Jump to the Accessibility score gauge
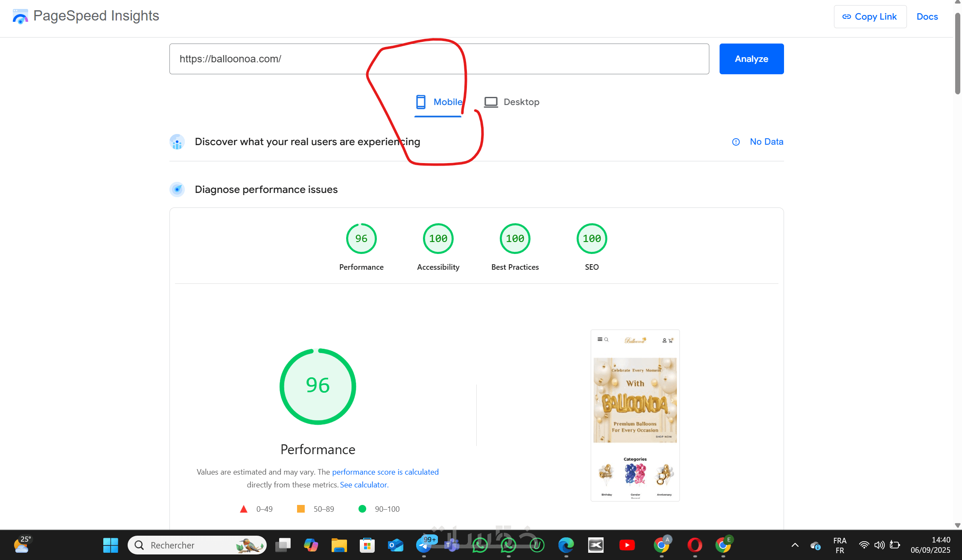This screenshot has height=560, width=962. pyautogui.click(x=438, y=239)
